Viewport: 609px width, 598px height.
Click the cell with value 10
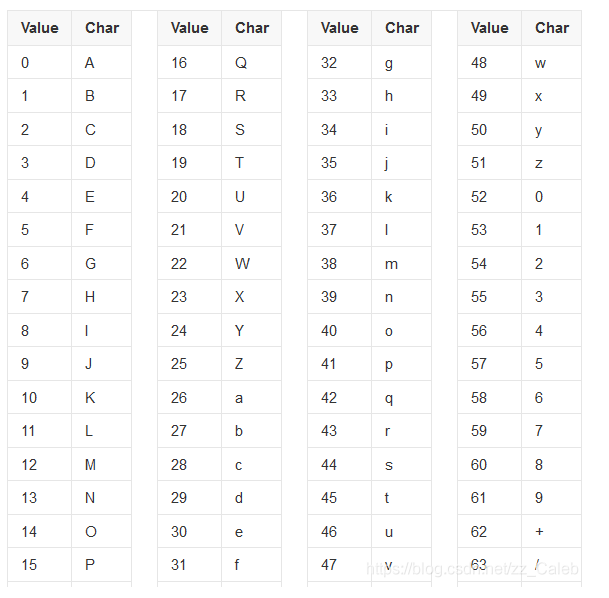pyautogui.click(x=40, y=397)
